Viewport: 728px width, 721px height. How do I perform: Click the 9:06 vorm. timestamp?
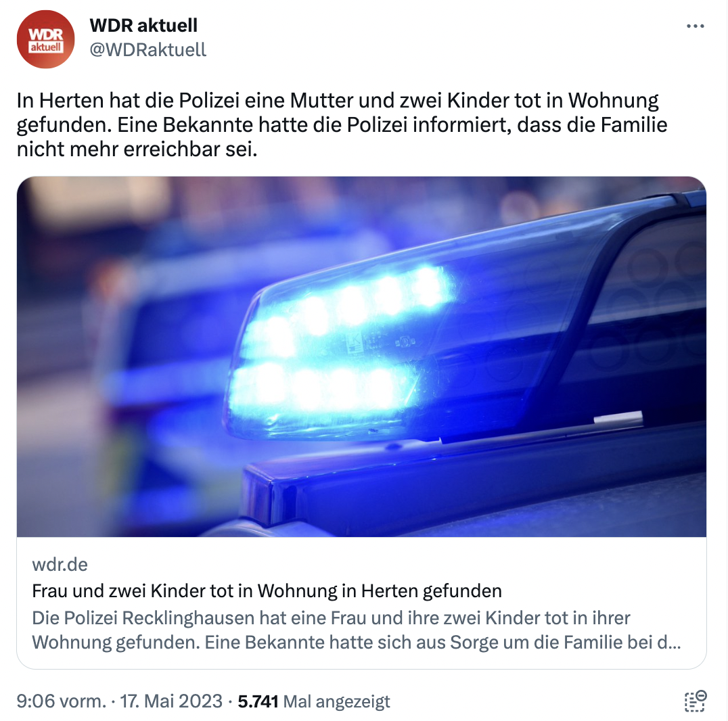click(62, 701)
